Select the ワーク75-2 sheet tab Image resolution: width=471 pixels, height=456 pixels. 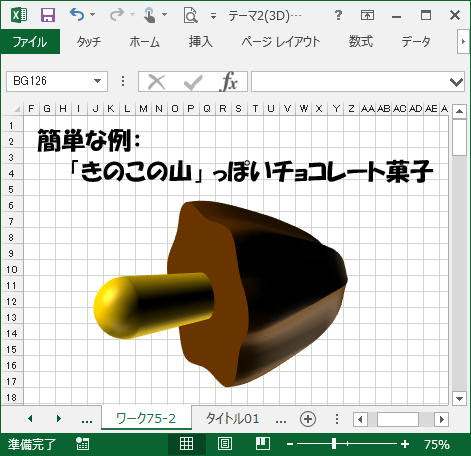tap(146, 418)
